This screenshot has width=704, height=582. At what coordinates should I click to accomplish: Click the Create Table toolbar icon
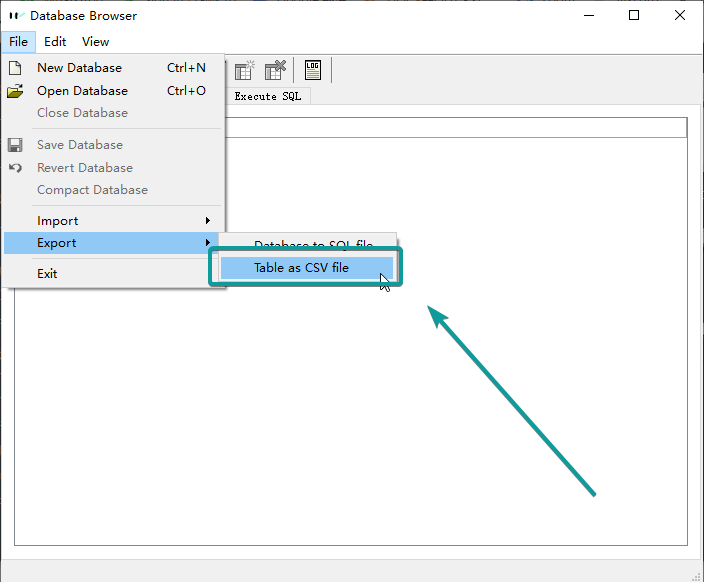tap(244, 70)
